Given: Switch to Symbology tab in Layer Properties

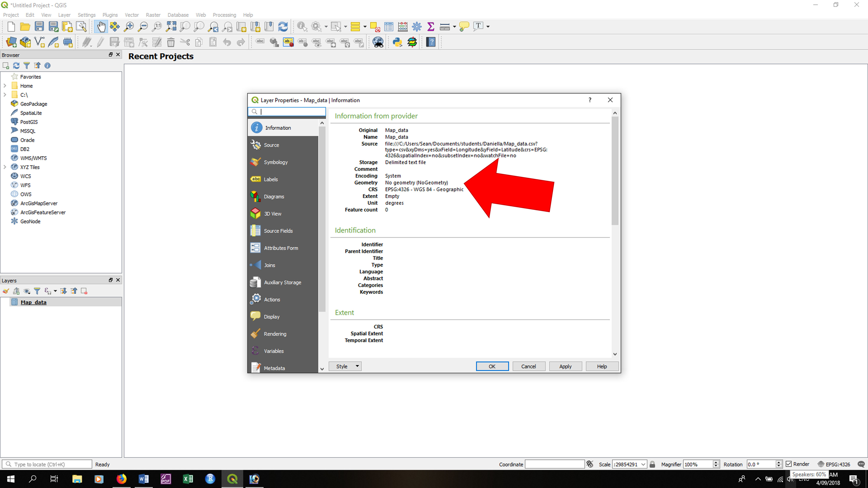Looking at the screenshot, I should [283, 162].
